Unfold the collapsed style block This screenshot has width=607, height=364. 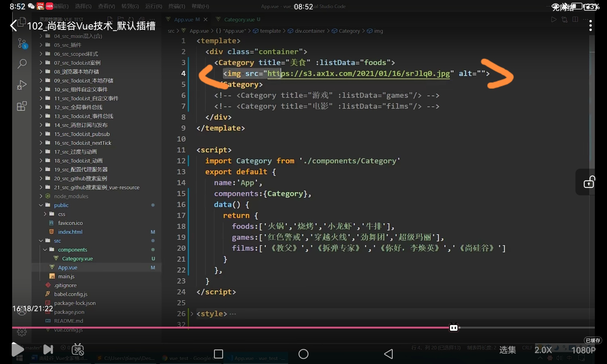192,314
